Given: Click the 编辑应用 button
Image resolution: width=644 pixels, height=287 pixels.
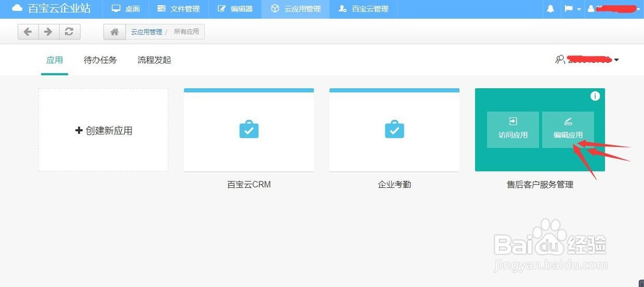Looking at the screenshot, I should [x=568, y=129].
